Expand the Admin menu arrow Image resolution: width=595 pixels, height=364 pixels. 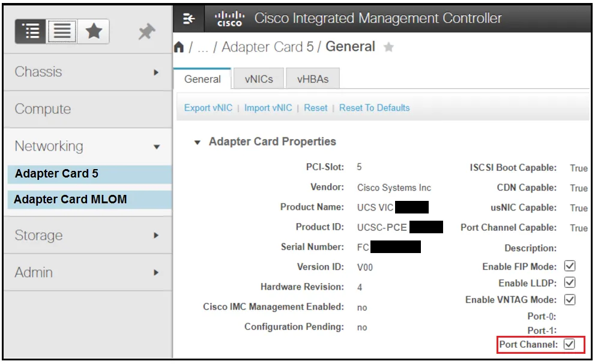coord(156,273)
